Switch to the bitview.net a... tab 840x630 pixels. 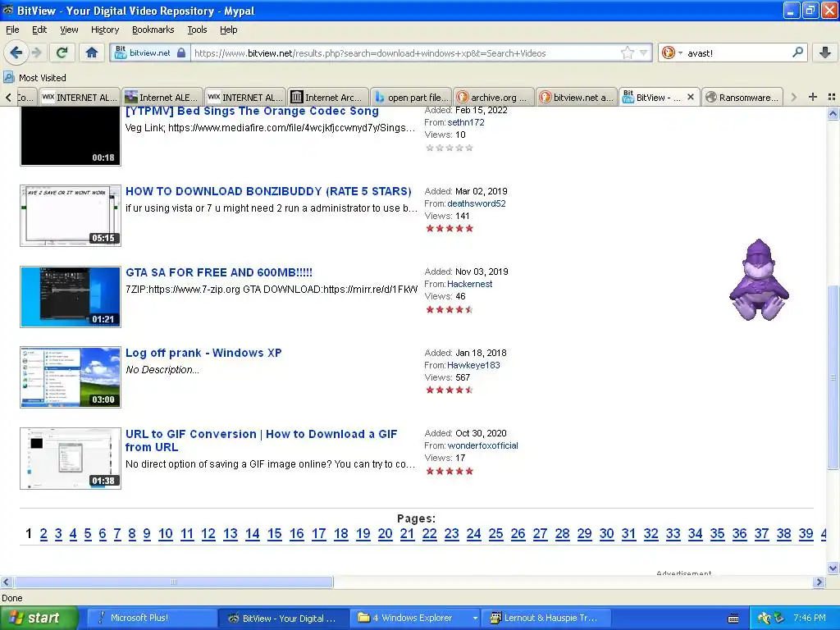pos(577,98)
